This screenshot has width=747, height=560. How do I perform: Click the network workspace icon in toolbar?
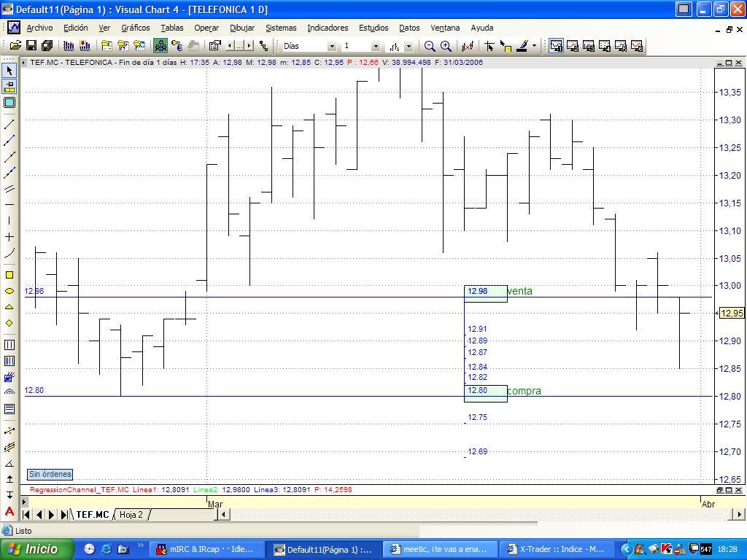160,46
